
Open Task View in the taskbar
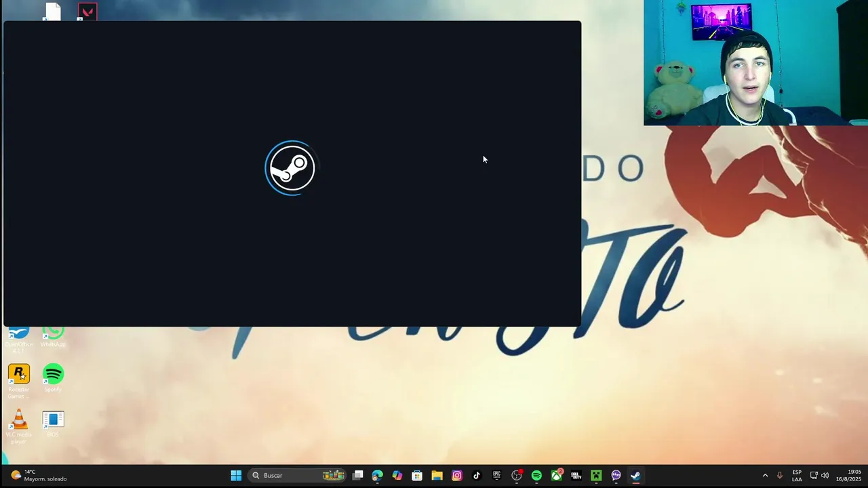[357, 476]
